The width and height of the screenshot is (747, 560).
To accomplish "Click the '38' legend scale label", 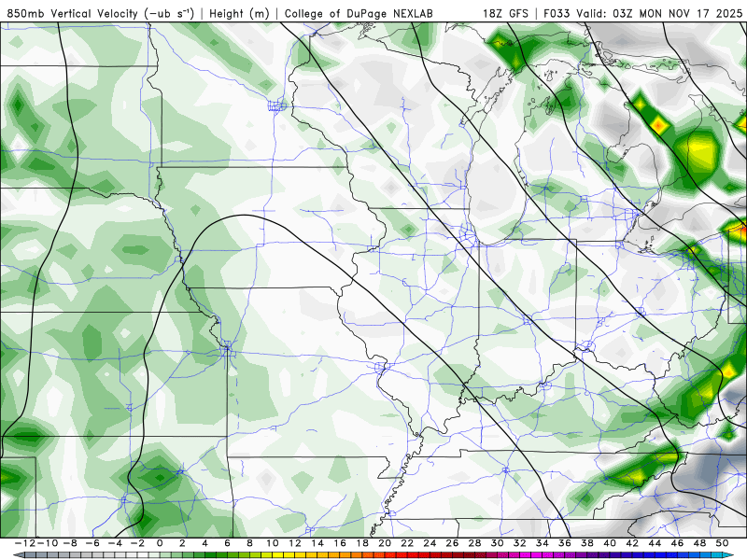I will (x=587, y=543).
